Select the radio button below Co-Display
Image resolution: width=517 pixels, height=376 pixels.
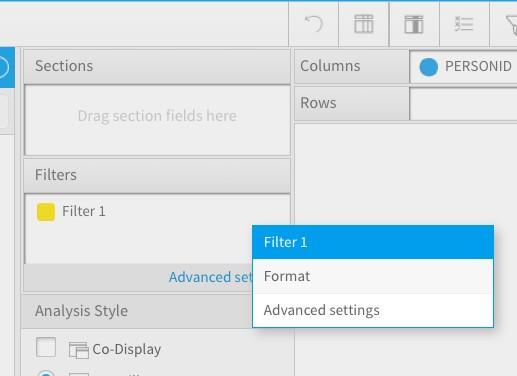point(46,373)
